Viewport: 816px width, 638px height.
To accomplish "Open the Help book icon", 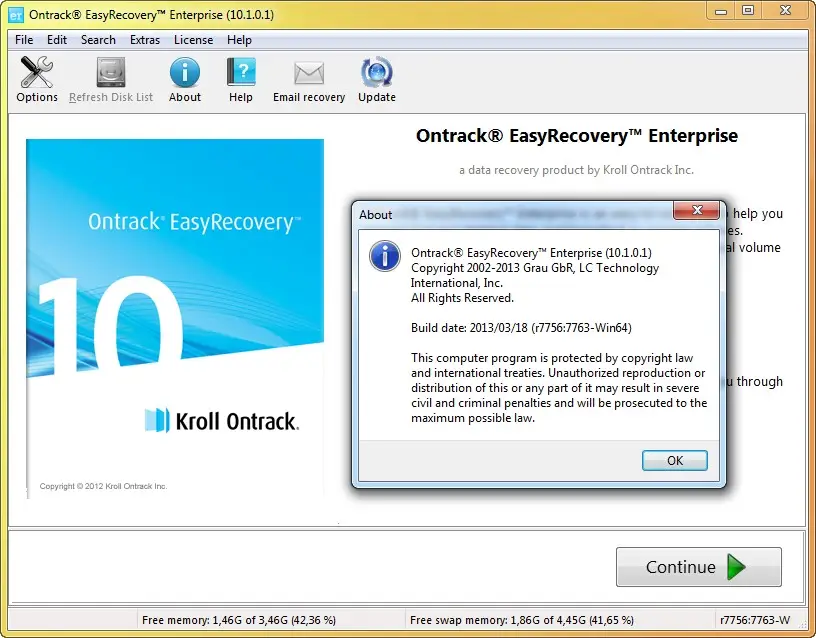I will point(241,72).
